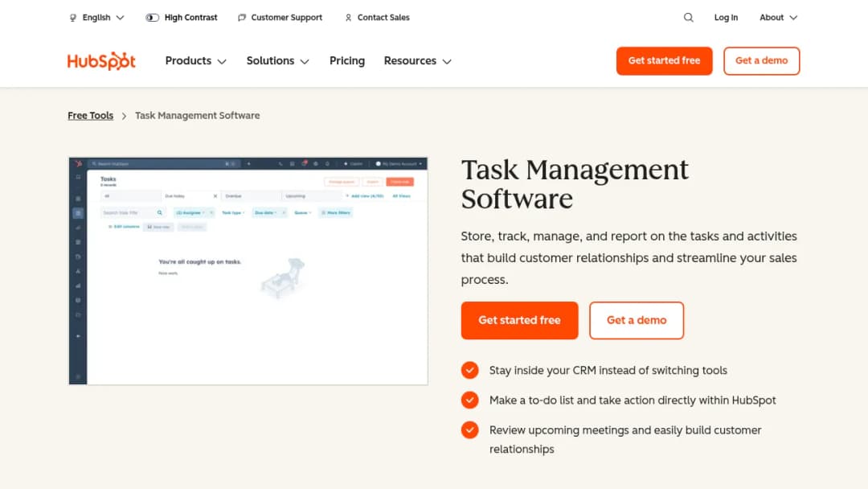Expand the Products menu
The image size is (868, 489).
196,61
